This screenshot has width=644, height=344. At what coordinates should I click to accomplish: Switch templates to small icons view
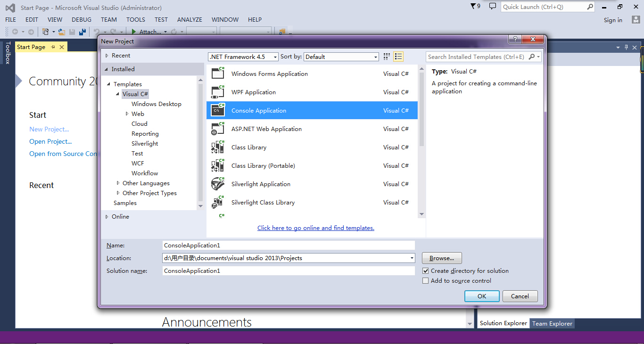(x=387, y=57)
